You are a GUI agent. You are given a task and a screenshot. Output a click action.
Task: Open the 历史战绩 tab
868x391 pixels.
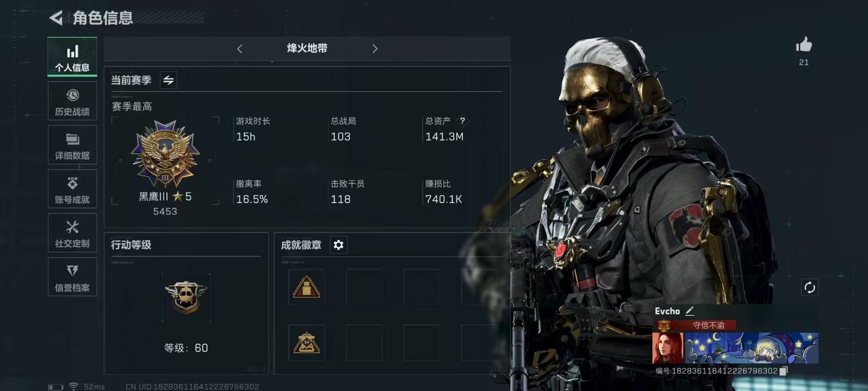(72, 101)
